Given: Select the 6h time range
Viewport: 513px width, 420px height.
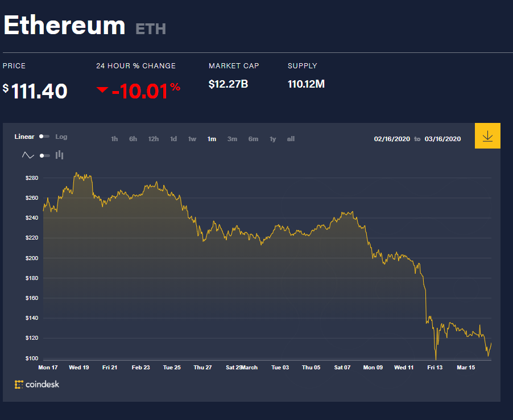Looking at the screenshot, I should [133, 139].
